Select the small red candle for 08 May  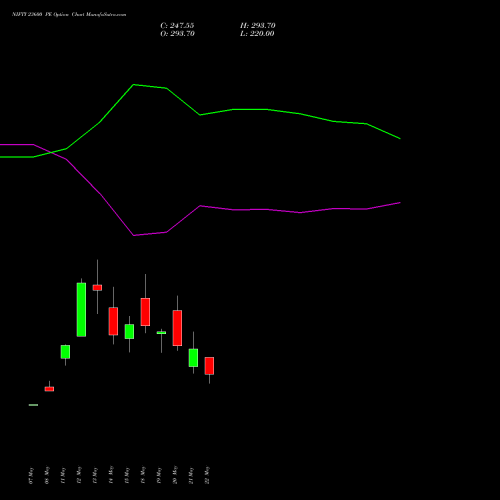coord(49,389)
